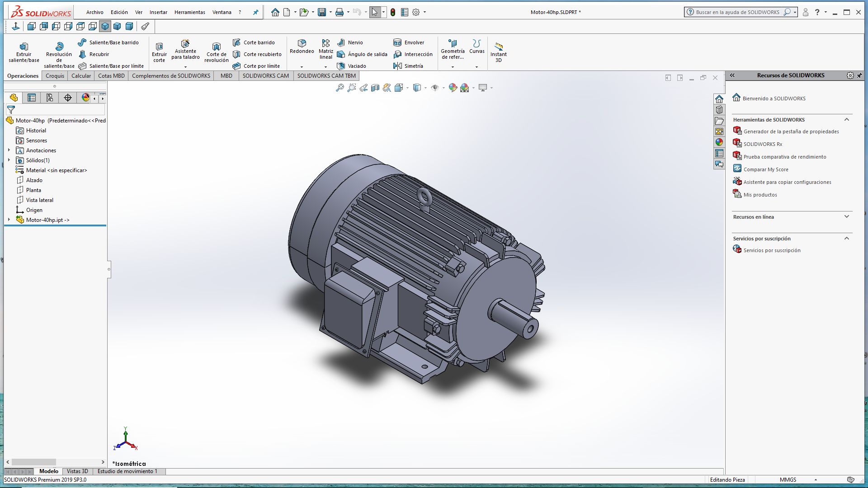
Task: Pin the SOLIDWORKS menu bar
Action: pyautogui.click(x=255, y=12)
